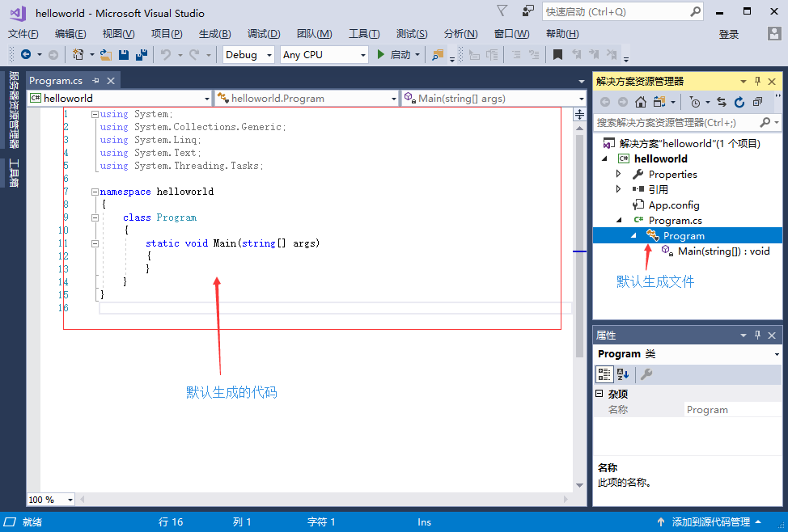The height and width of the screenshot is (532, 788).
Task: Open the 生成(B) menu
Action: pyautogui.click(x=214, y=34)
